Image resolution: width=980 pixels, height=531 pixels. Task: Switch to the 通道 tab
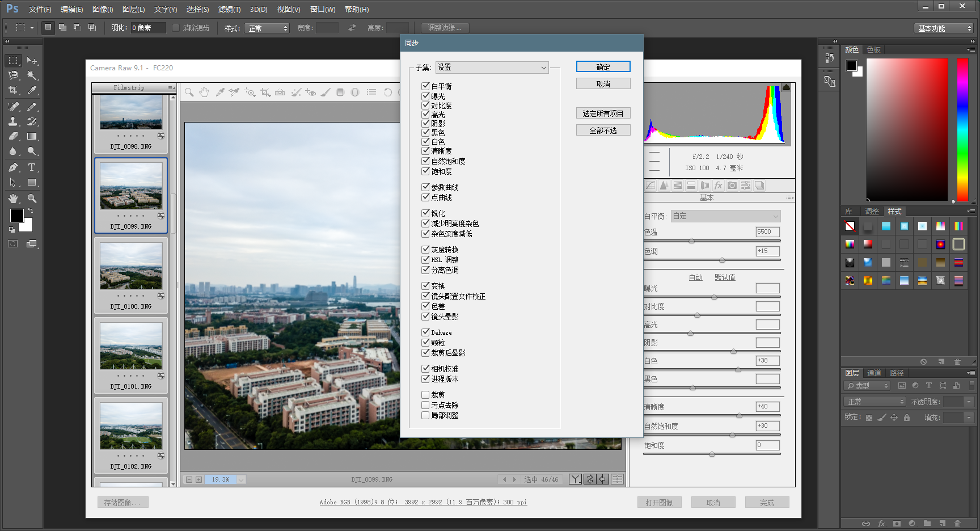(874, 373)
